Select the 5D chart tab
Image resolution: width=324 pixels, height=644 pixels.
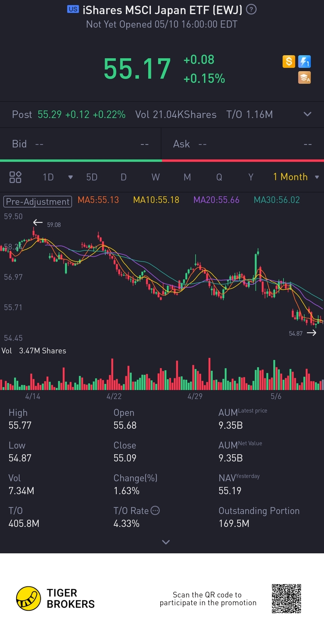point(92,177)
